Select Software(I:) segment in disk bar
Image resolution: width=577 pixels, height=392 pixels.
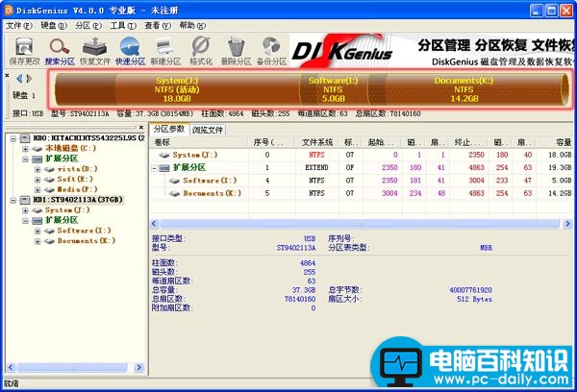(334, 89)
